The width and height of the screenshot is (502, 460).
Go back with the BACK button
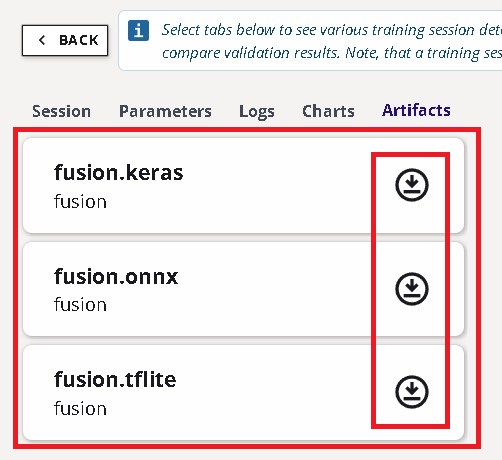click(65, 40)
